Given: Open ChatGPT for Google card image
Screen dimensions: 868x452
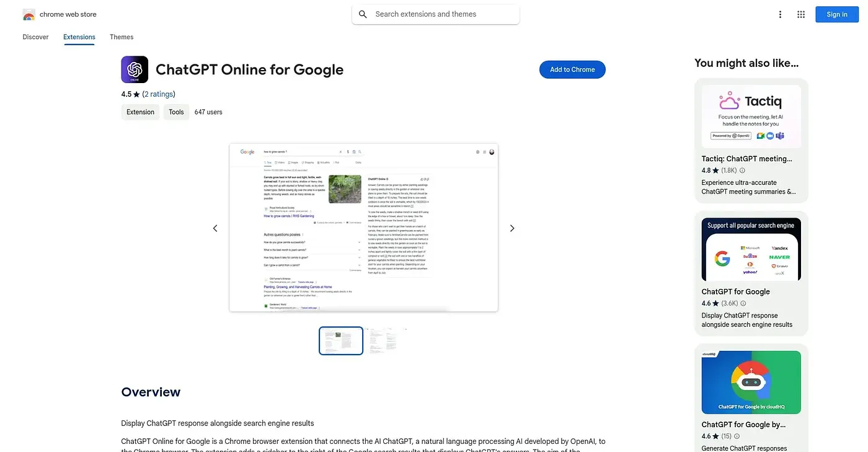Looking at the screenshot, I should (751, 249).
